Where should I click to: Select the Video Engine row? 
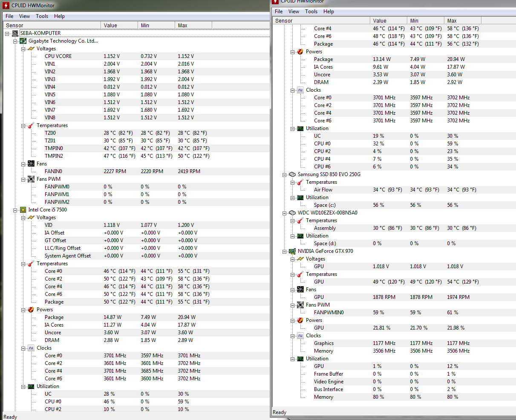[394, 382]
